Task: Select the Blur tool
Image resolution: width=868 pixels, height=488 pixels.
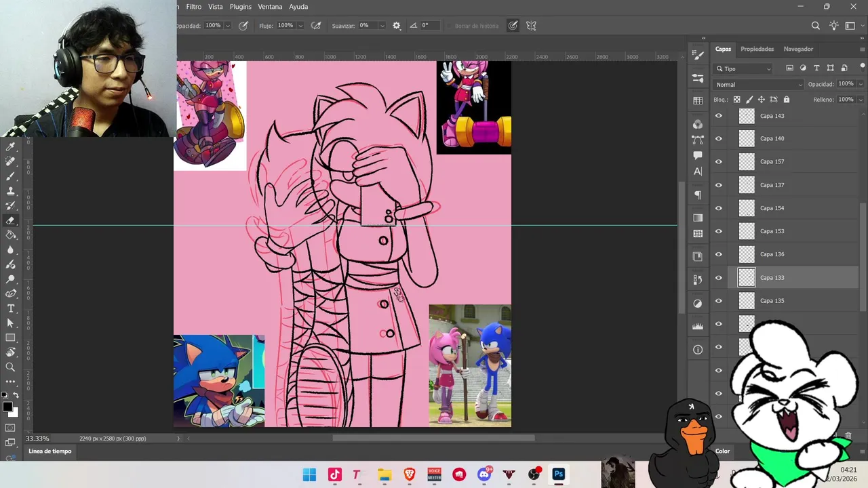Action: (11, 250)
